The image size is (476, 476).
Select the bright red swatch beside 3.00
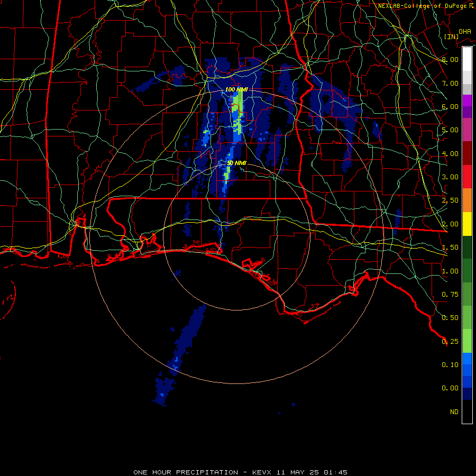(467, 177)
